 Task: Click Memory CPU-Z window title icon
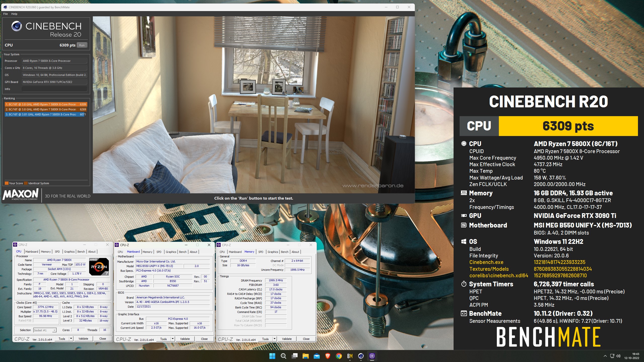219,245
